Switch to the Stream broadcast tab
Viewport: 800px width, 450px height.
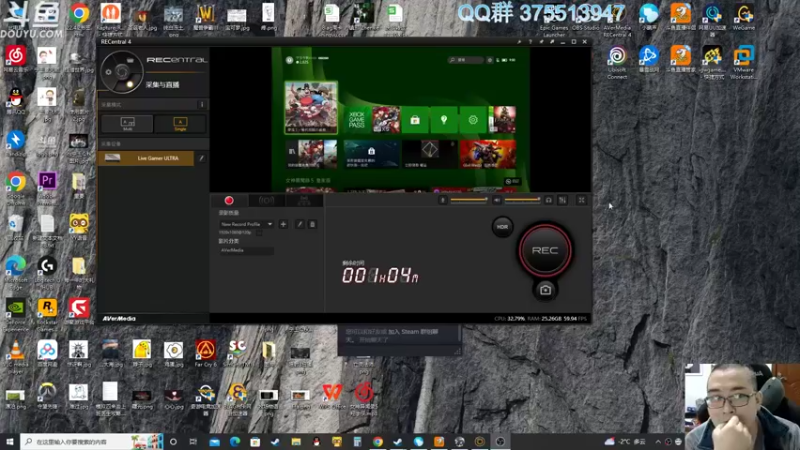[x=266, y=201]
